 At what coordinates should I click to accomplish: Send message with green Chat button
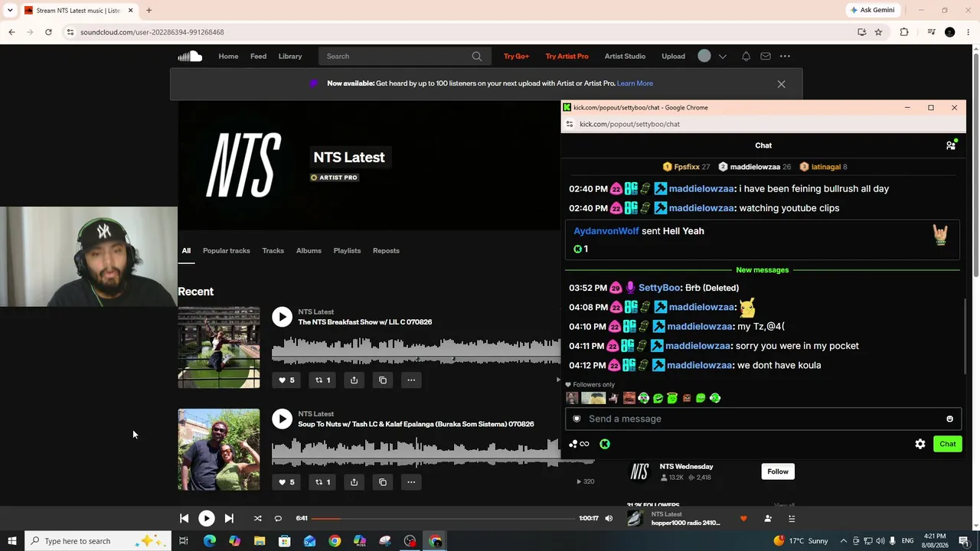(x=948, y=444)
